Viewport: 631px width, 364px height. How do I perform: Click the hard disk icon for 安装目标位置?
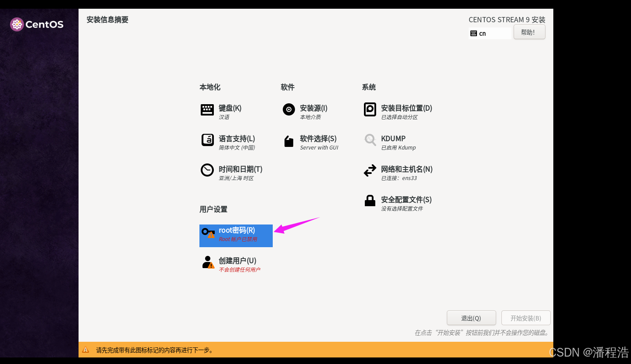(370, 109)
